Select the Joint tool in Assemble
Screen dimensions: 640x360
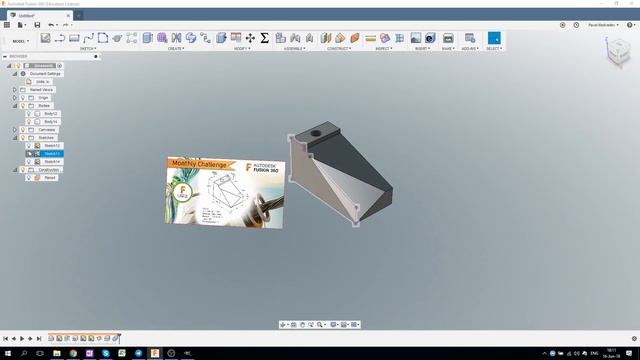tap(295, 38)
